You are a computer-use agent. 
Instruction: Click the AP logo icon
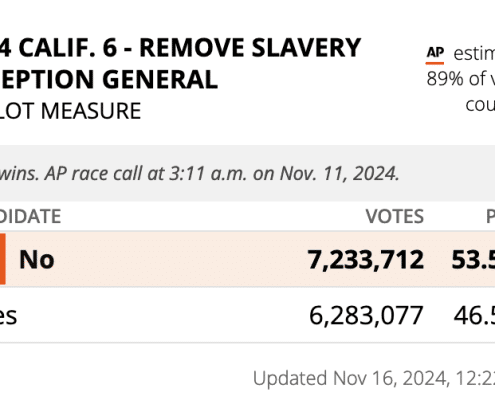435,55
